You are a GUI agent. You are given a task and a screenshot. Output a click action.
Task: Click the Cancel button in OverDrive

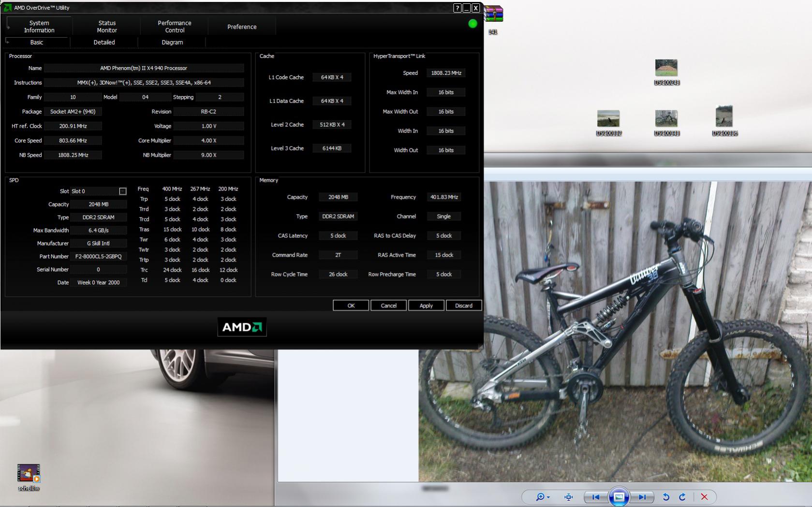(388, 305)
